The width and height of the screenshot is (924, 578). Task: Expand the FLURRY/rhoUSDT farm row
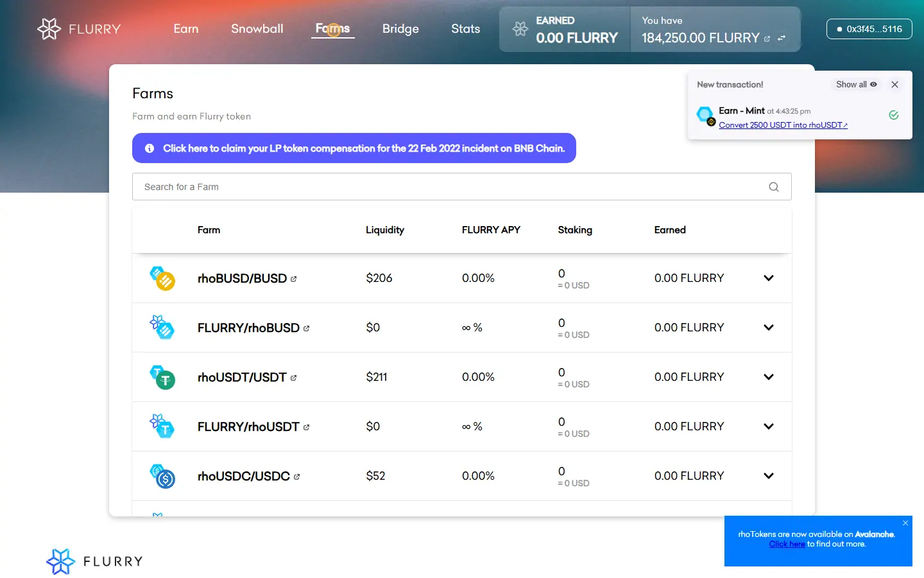(x=769, y=426)
